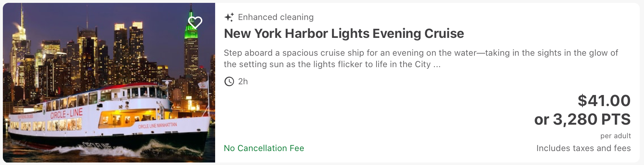
Task: Expand truncated description at the ellipsis
Action: (437, 65)
